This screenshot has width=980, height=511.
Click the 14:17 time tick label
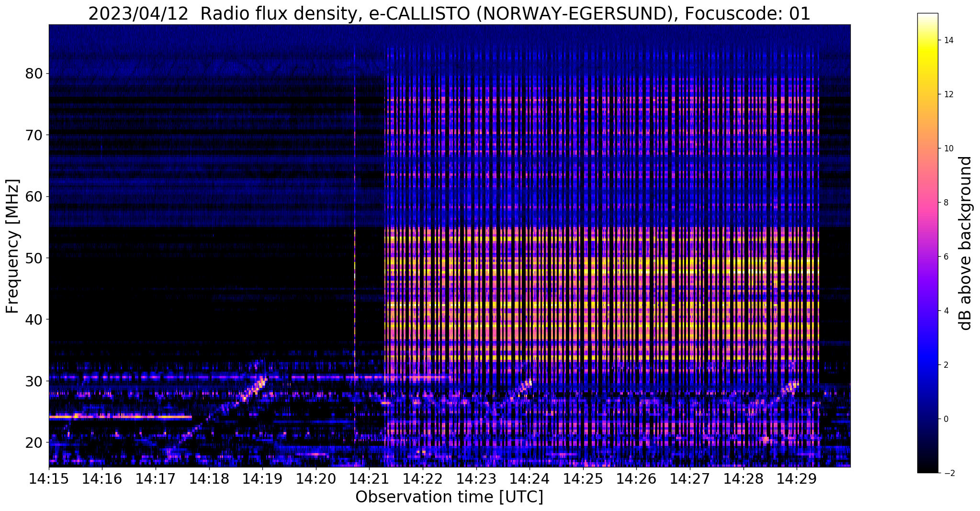click(x=156, y=478)
